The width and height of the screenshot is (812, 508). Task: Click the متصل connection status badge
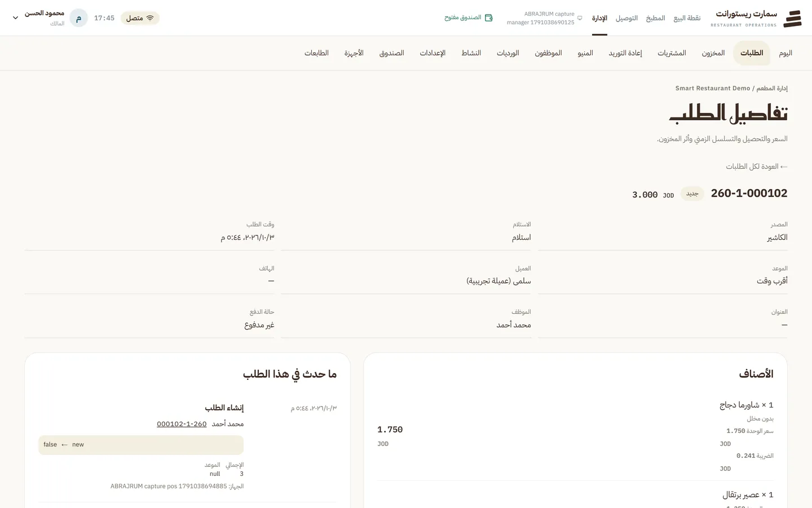click(x=140, y=18)
